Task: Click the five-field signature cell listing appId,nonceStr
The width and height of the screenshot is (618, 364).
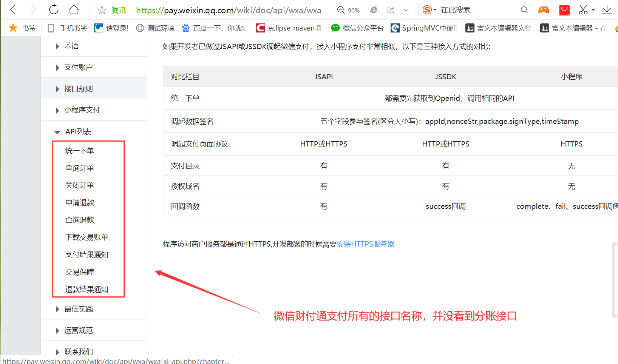Action: point(450,121)
